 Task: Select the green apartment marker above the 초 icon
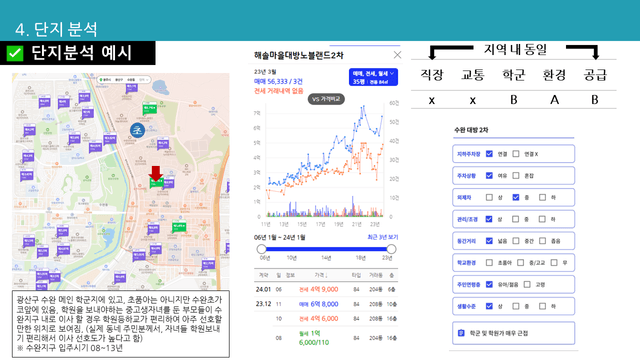click(x=150, y=109)
